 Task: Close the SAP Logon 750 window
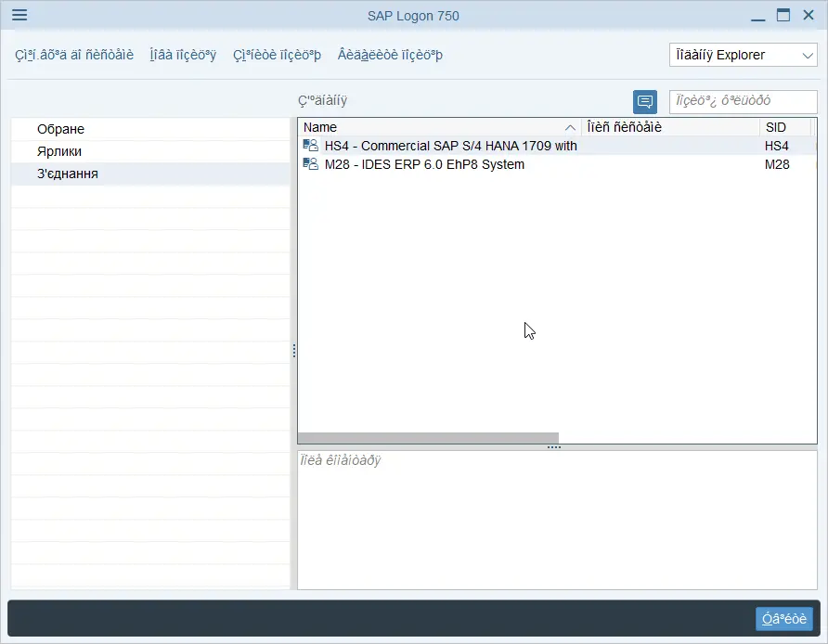[x=809, y=15]
